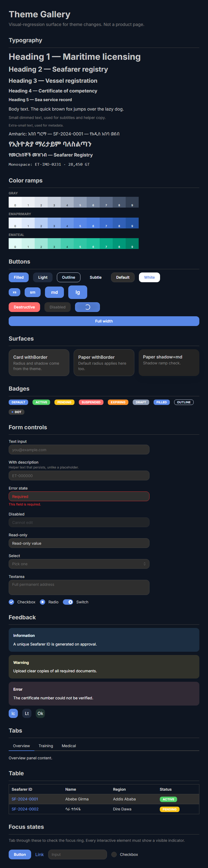
Task: Click the DOT badge
Action: [x=17, y=412]
